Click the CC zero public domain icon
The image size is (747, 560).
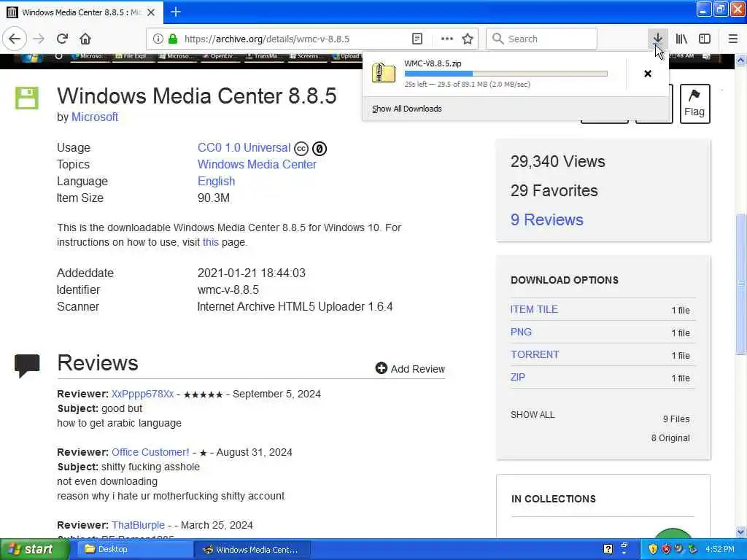pyautogui.click(x=320, y=149)
